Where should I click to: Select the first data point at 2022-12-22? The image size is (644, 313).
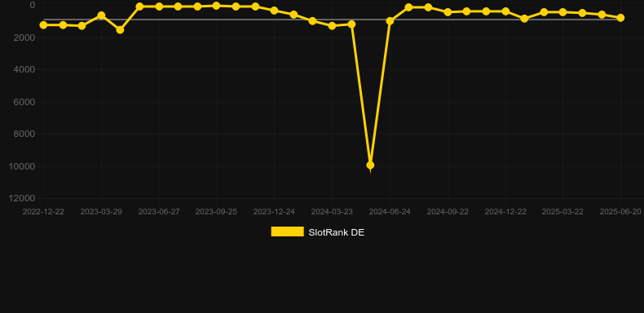coord(43,25)
